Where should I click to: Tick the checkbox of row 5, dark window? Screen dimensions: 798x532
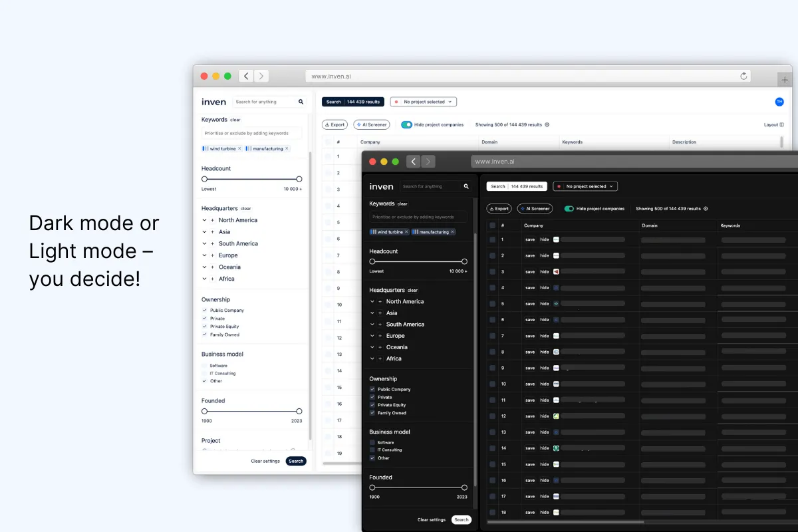click(x=492, y=303)
